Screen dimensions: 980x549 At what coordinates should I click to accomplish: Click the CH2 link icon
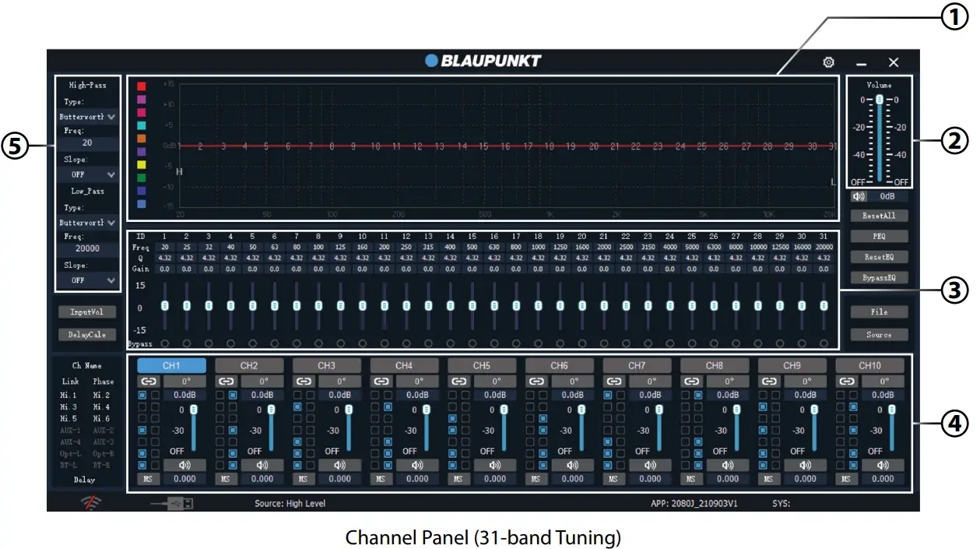tap(227, 382)
